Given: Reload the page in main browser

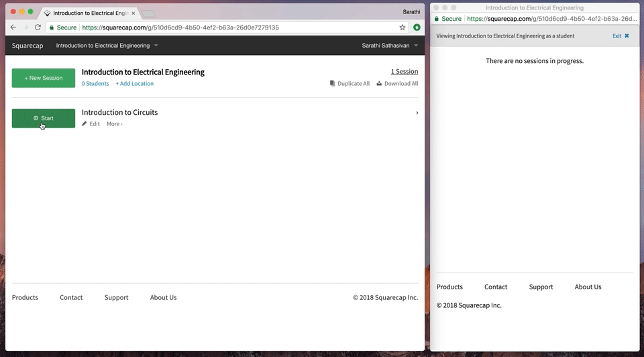Looking at the screenshot, I should pos(38,27).
